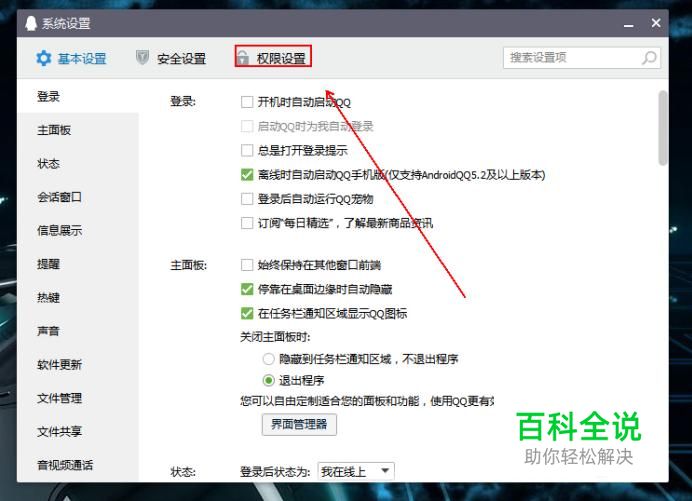This screenshot has height=501, width=692.
Task: Click the padlock icon for 权限设置
Action: [242, 57]
